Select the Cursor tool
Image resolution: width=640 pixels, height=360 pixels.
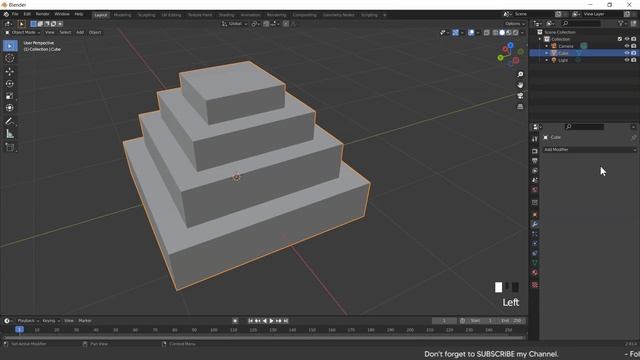pyautogui.click(x=10, y=59)
